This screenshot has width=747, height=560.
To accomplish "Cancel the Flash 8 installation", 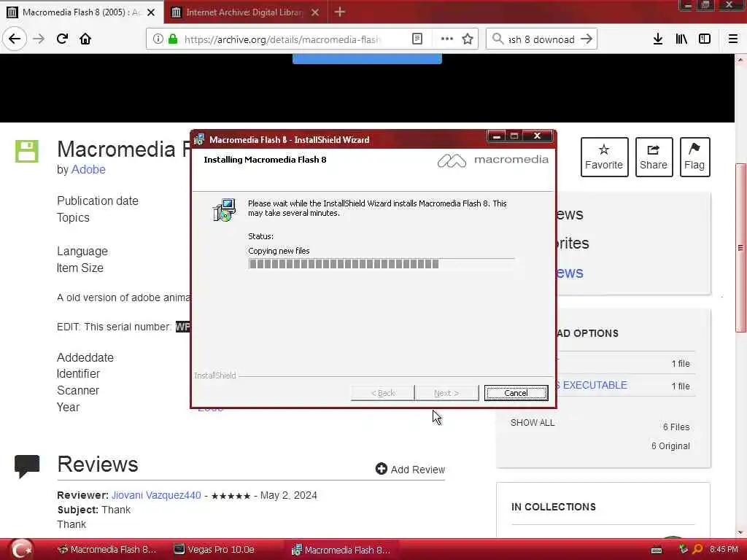I will point(516,393).
